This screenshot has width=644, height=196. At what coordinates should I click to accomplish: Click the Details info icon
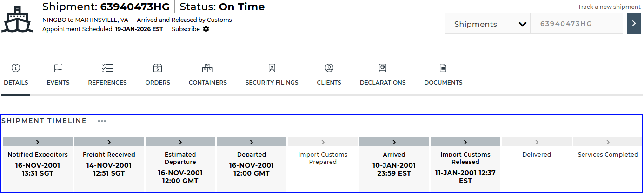[16, 68]
